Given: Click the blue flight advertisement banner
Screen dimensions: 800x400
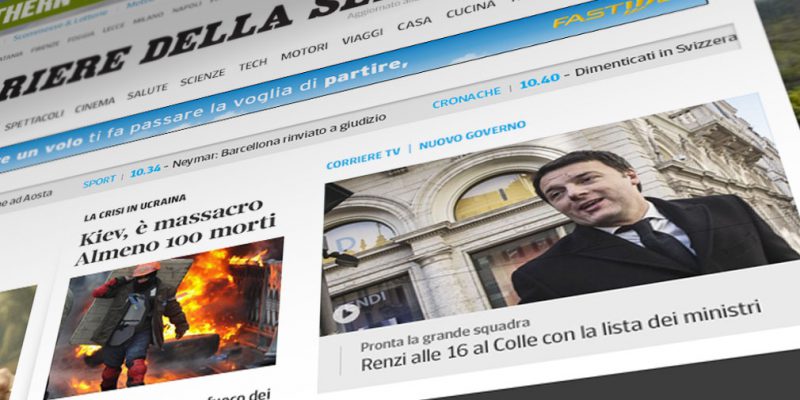Looking at the screenshot, I should click(352, 79).
